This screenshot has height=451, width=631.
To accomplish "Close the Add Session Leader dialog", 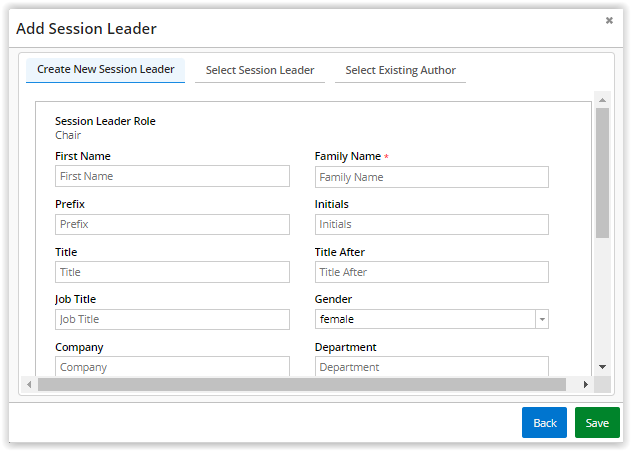I will click(609, 20).
